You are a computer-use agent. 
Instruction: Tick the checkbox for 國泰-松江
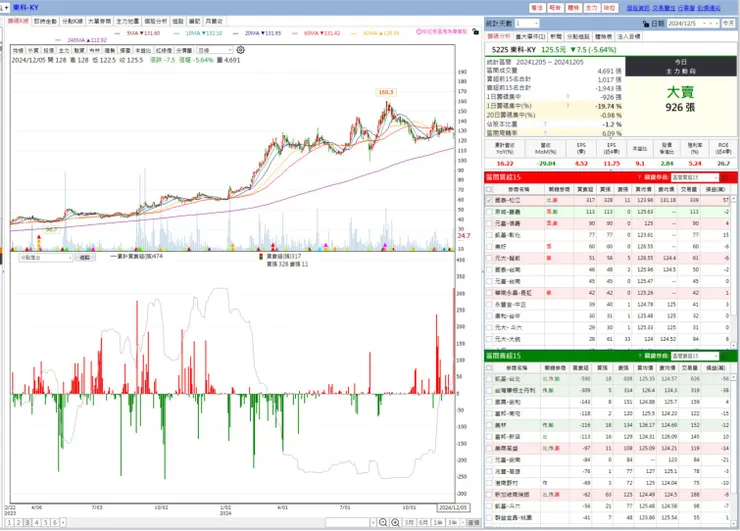(489, 200)
